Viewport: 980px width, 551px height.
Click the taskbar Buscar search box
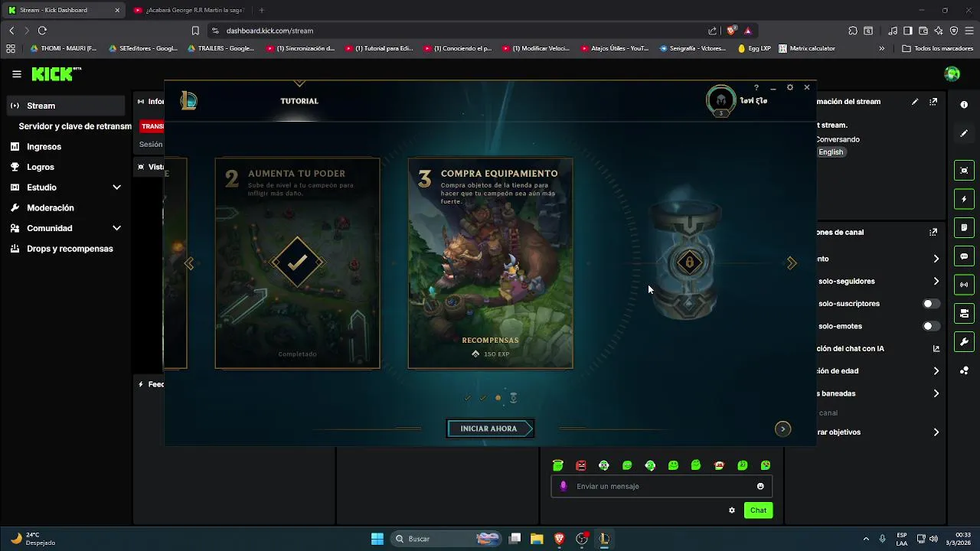(447, 539)
